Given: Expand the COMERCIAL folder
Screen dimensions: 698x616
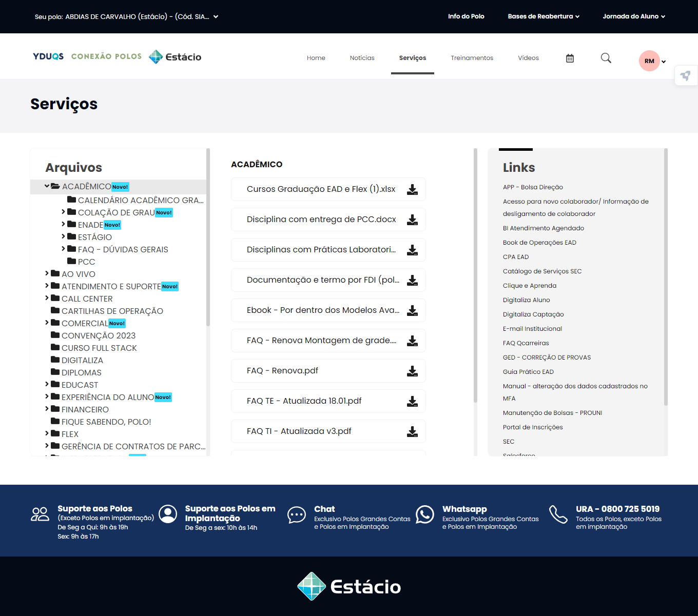Looking at the screenshot, I should coord(47,323).
